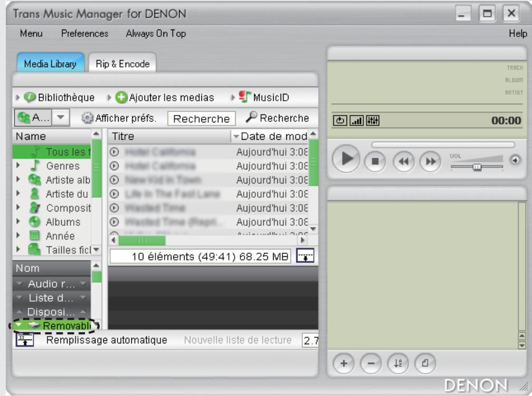
Task: Click the Fast Forward button
Action: (x=431, y=161)
